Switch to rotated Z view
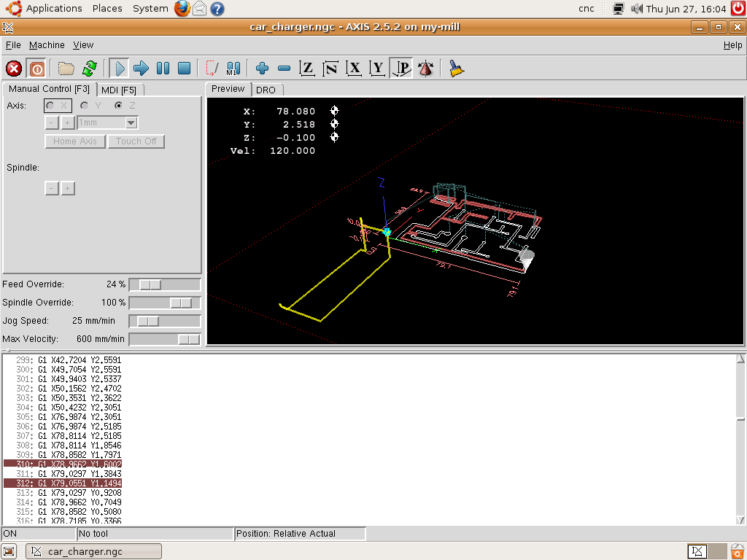The height and width of the screenshot is (560, 747). tap(330, 69)
